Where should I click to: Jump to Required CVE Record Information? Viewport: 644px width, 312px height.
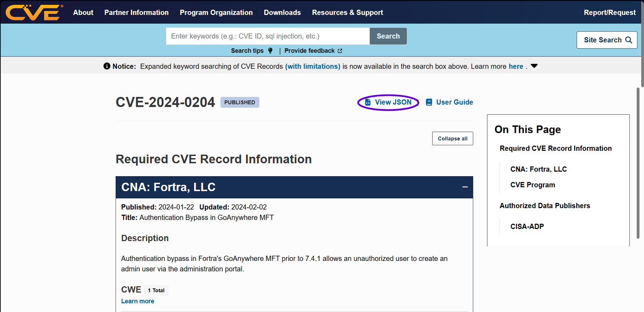[x=555, y=148]
